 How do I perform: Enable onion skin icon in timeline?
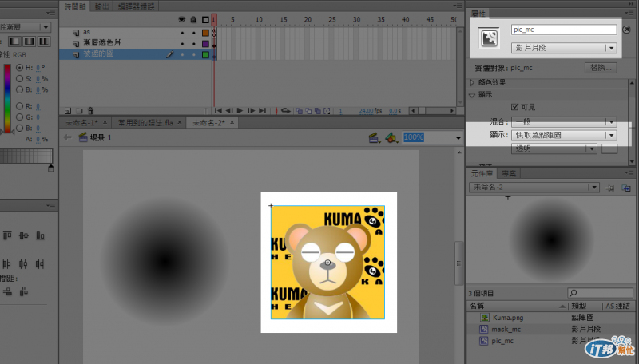(x=300, y=111)
